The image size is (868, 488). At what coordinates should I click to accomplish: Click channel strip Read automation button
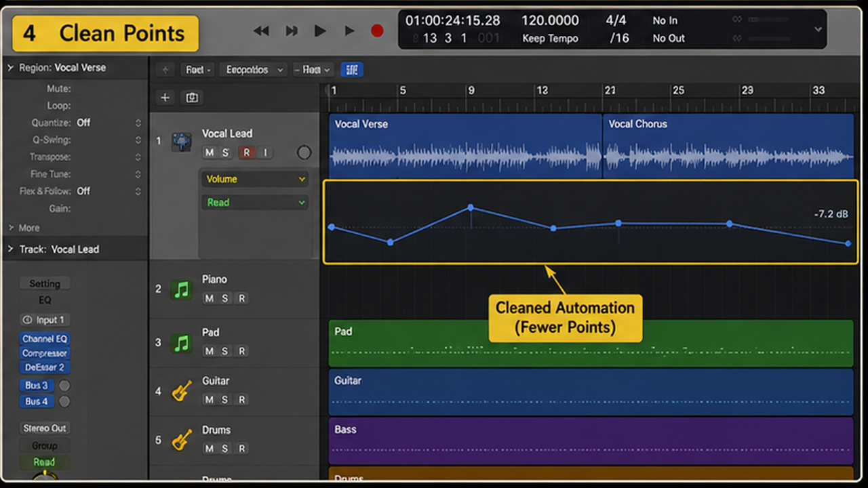click(45, 462)
